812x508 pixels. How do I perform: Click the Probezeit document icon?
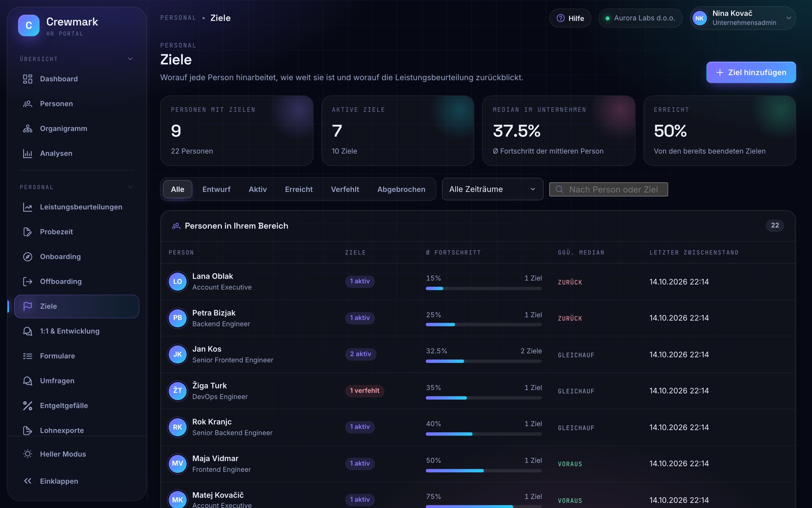tap(27, 232)
